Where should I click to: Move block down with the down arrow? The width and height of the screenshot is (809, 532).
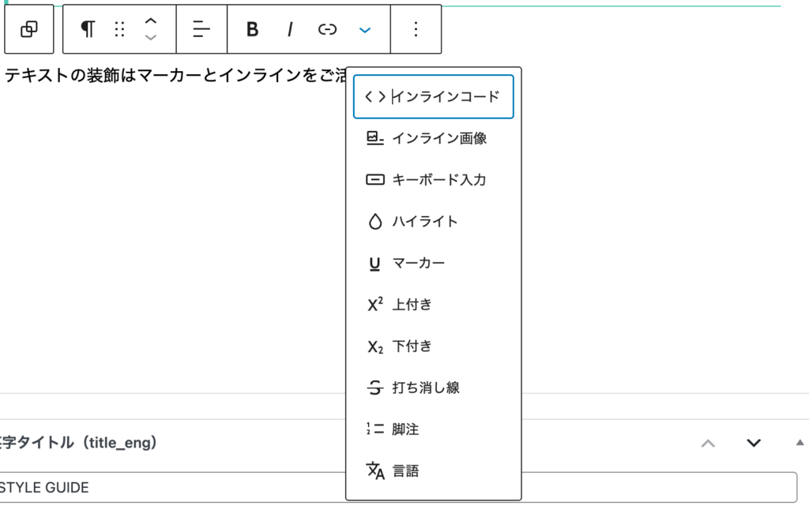(x=151, y=38)
